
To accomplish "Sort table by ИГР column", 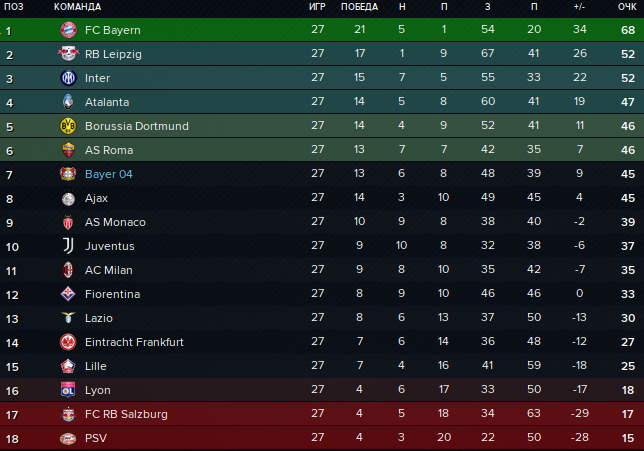I will click(x=317, y=7).
